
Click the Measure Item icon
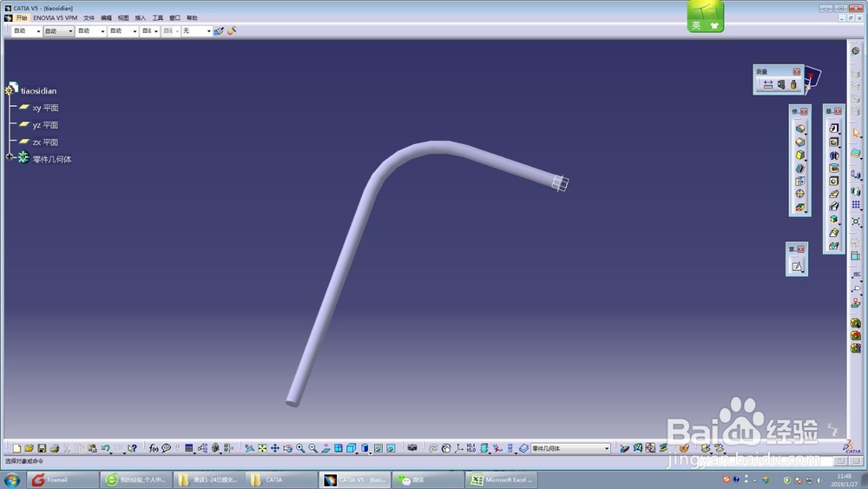780,85
